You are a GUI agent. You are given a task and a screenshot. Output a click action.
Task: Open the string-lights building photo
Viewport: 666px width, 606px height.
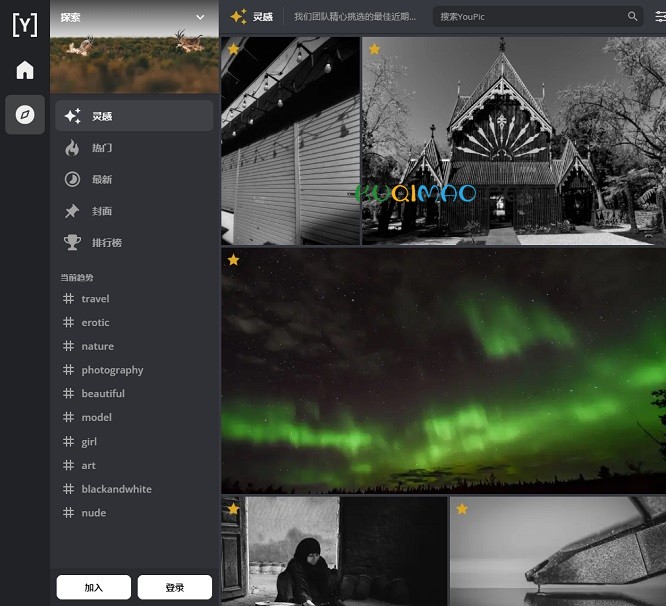[291, 141]
